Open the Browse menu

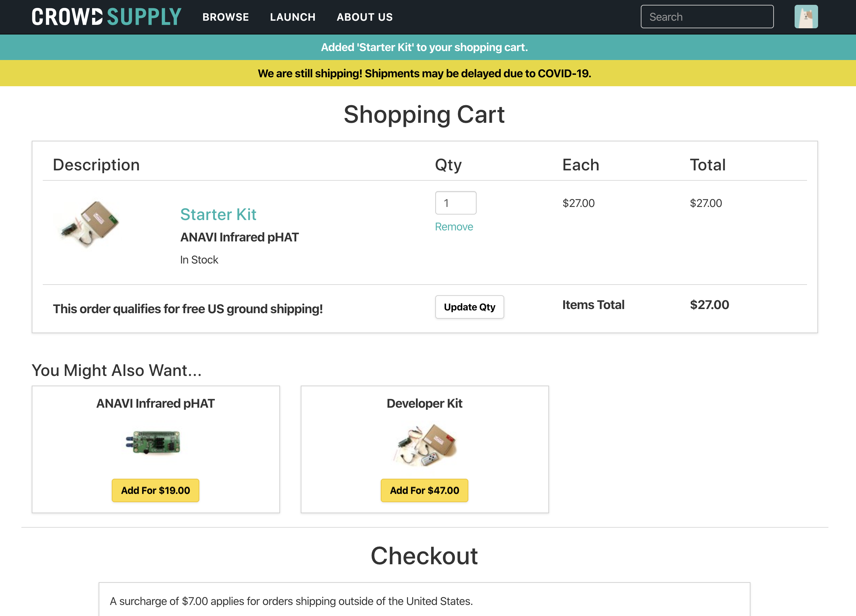pos(225,17)
